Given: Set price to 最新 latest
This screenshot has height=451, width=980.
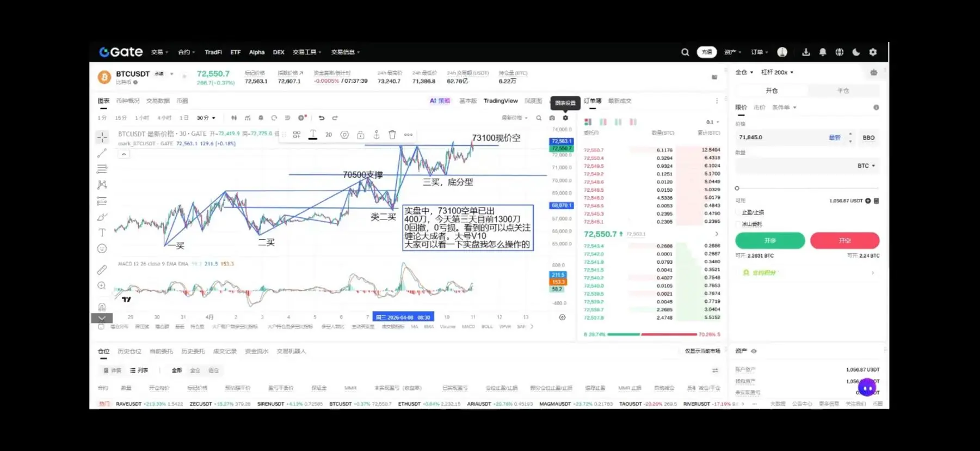Looking at the screenshot, I should point(835,138).
